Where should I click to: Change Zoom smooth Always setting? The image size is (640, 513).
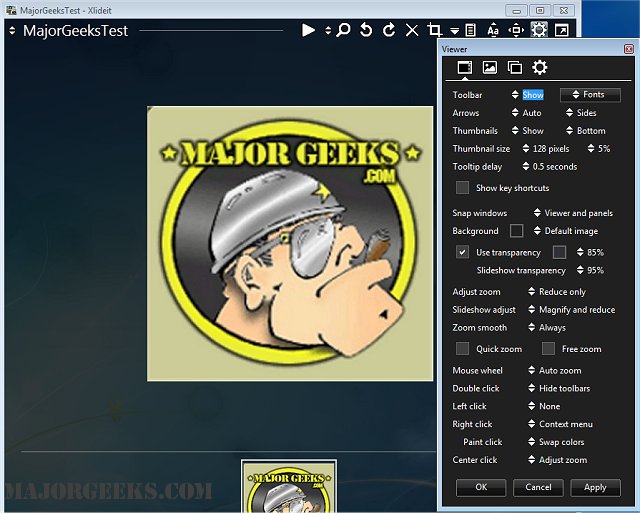coord(547,328)
